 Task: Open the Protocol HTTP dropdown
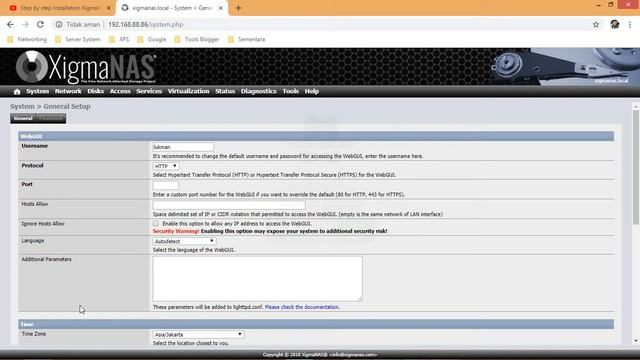pyautogui.click(x=166, y=166)
